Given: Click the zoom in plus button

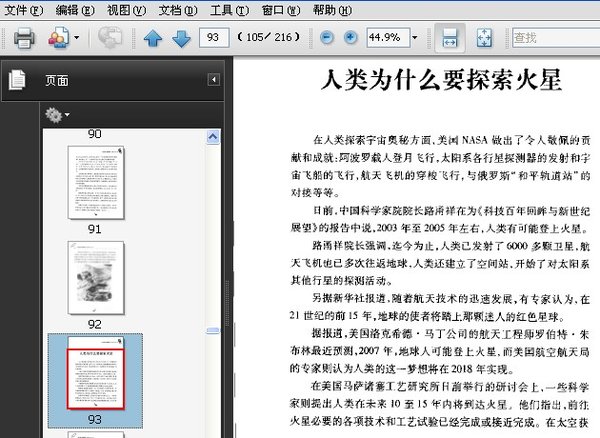Looking at the screenshot, I should coord(350,38).
